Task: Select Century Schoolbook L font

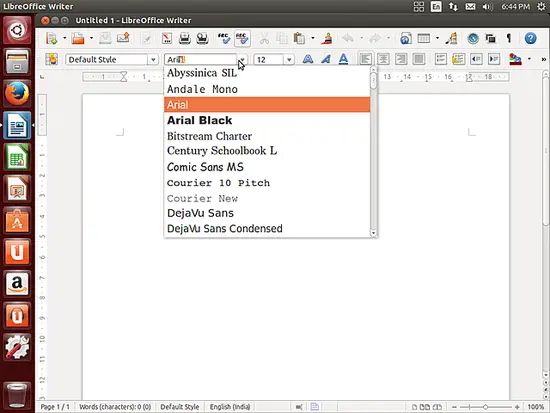Action: pos(267,151)
